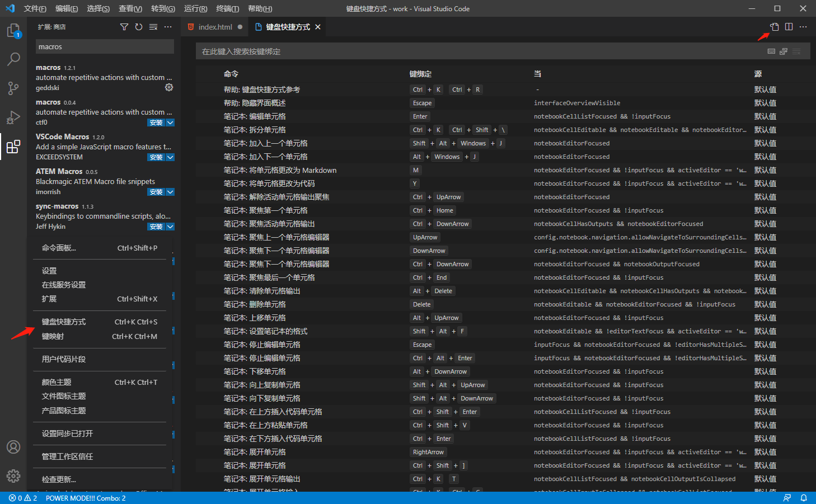Select 产品图标主题 menu entry

(100, 411)
